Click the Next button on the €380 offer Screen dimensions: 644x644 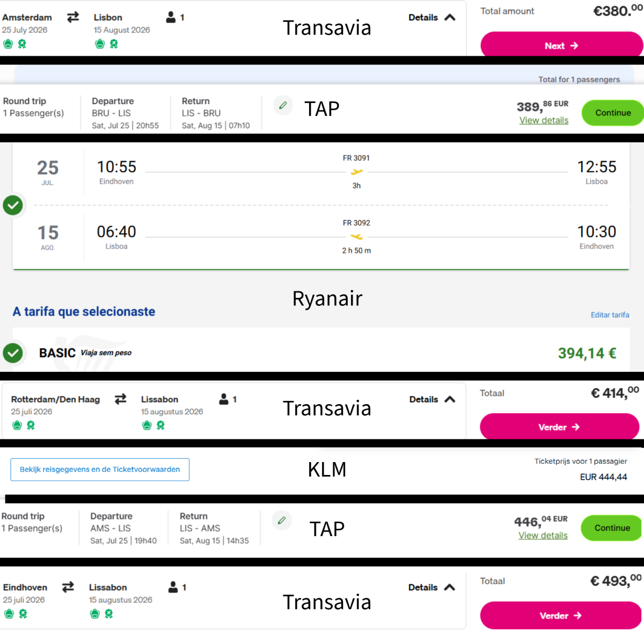pos(561,46)
